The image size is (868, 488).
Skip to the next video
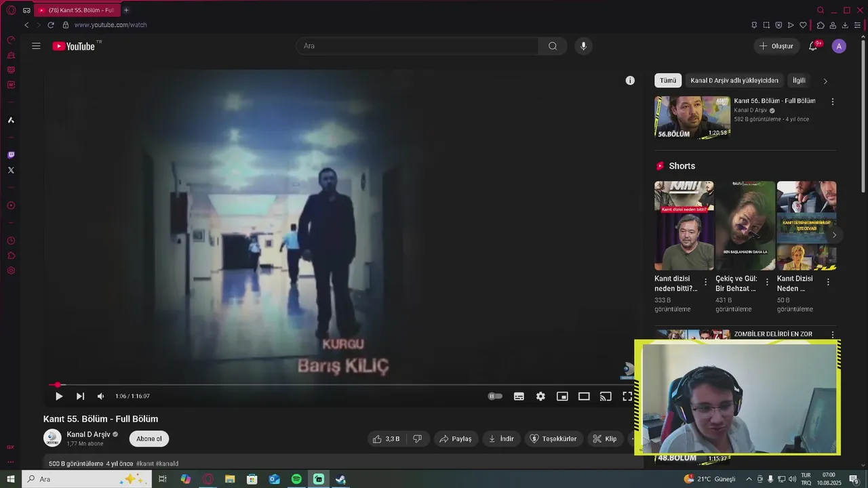80,396
